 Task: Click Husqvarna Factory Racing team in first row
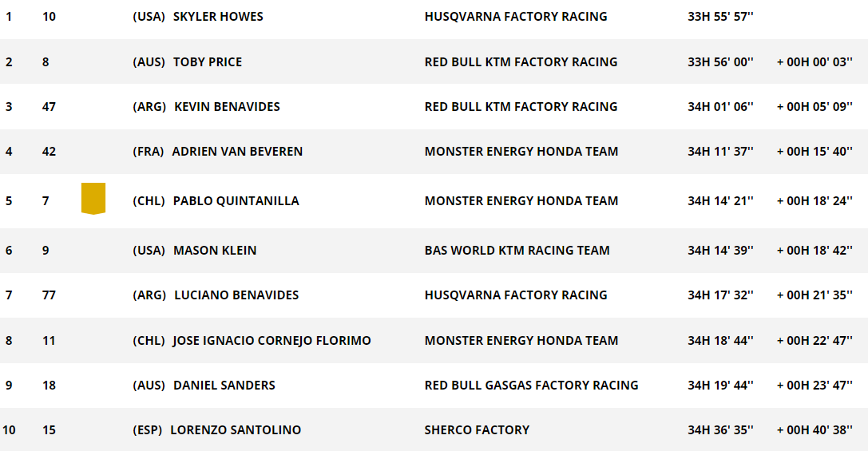(x=516, y=17)
